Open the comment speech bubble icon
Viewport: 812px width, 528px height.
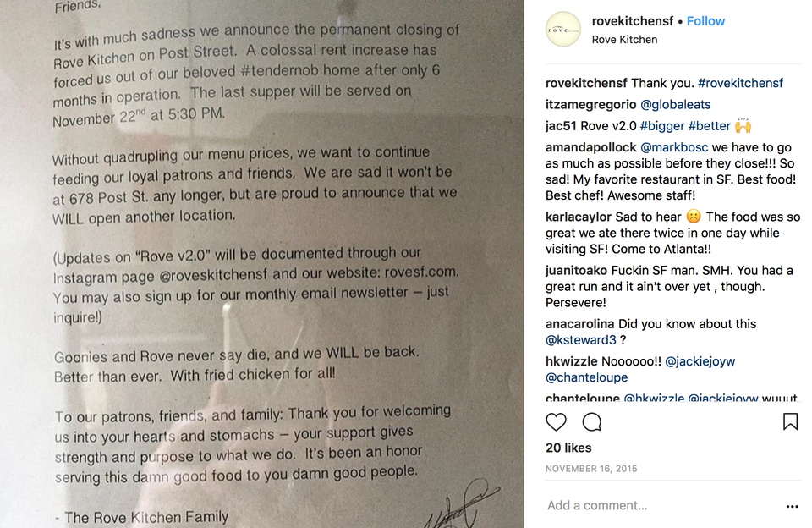[592, 422]
